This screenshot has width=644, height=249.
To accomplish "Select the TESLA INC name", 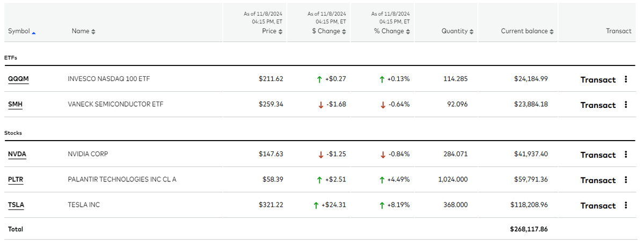I will point(84,205).
